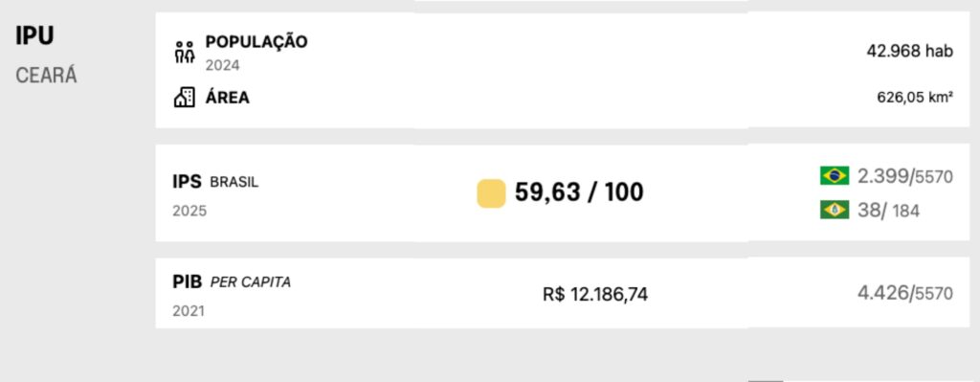Click the 626,05 km² area value
Image resolution: width=980 pixels, height=382 pixels.
point(915,98)
